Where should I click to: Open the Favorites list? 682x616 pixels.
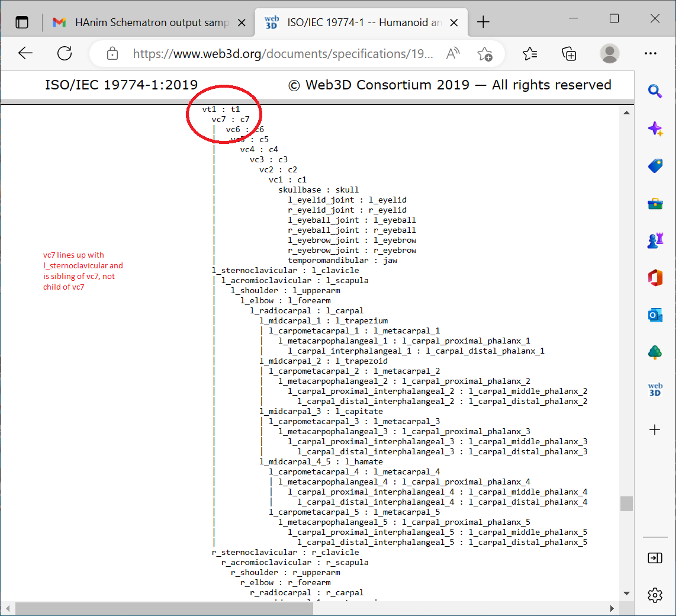click(530, 54)
